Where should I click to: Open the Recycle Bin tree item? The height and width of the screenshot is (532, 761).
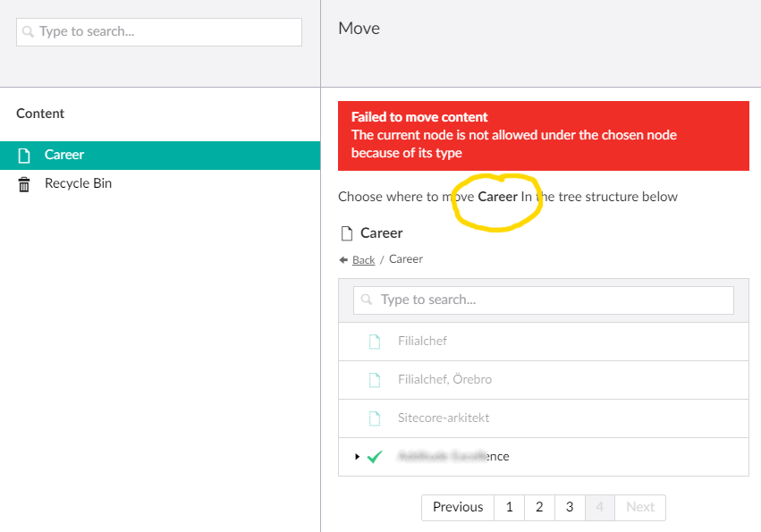click(78, 184)
